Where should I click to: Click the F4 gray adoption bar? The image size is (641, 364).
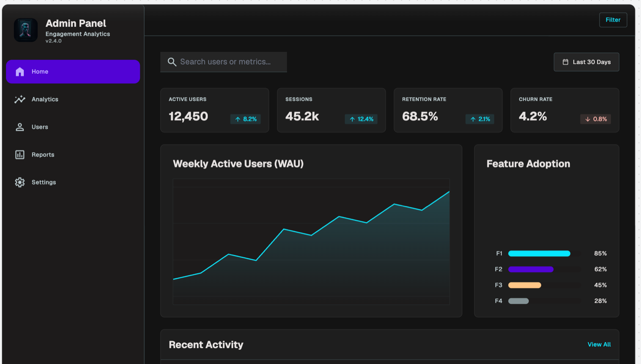[519, 301]
